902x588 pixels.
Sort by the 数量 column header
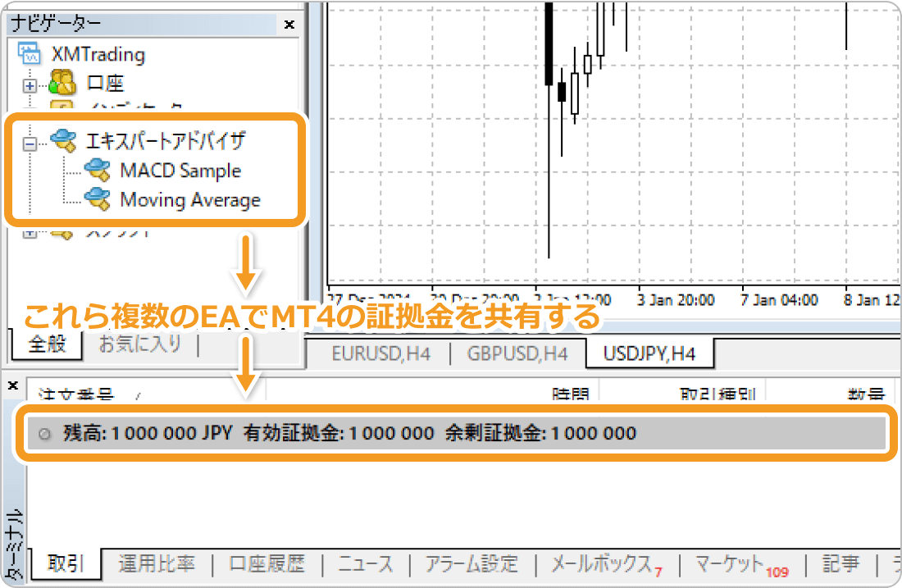pos(866,394)
